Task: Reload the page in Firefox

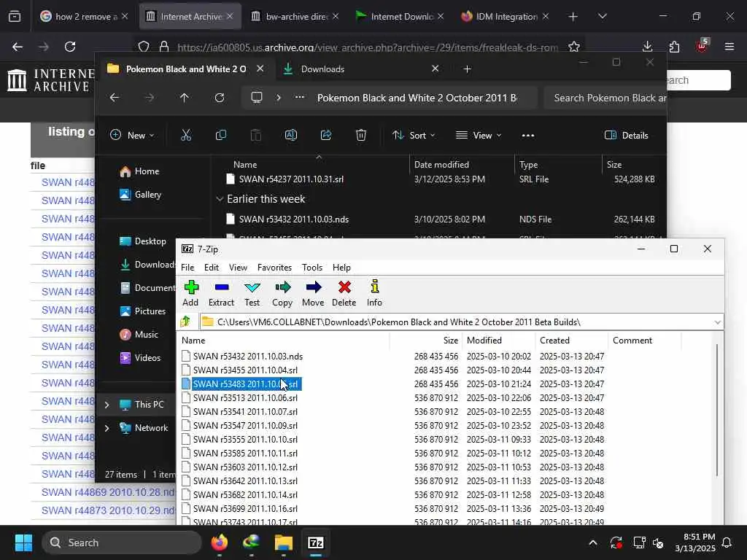Action: coord(70,47)
